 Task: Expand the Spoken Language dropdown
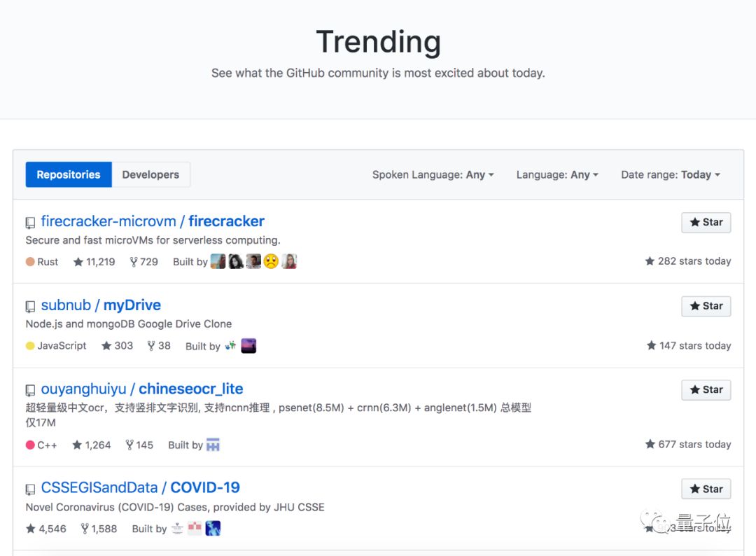[433, 174]
